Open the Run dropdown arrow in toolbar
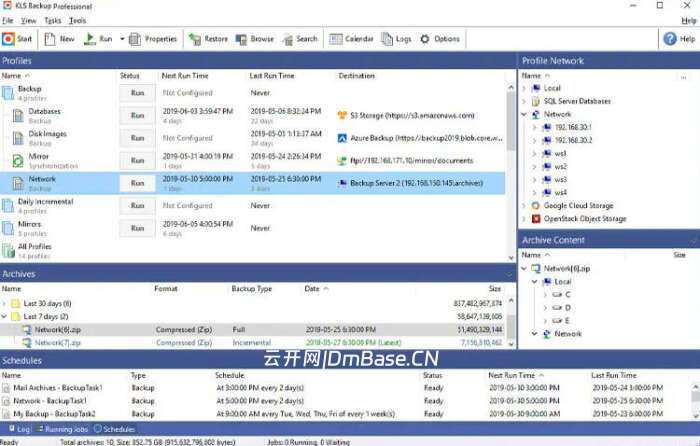This screenshot has height=446, width=700. pyautogui.click(x=122, y=39)
